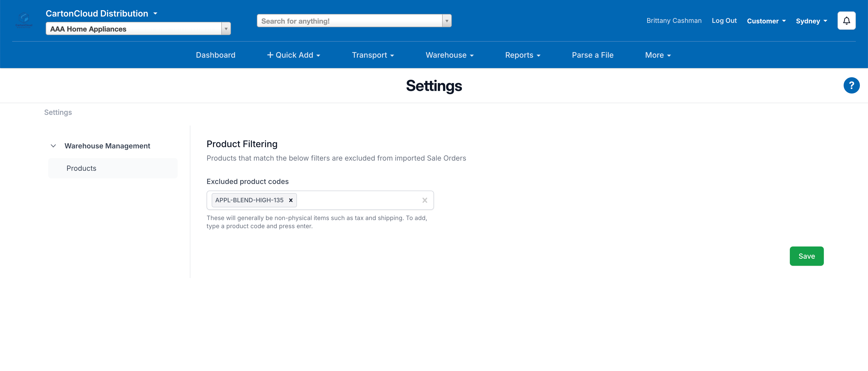This screenshot has width=868, height=371.
Task: Open the Warehouse menu
Action: pos(449,55)
